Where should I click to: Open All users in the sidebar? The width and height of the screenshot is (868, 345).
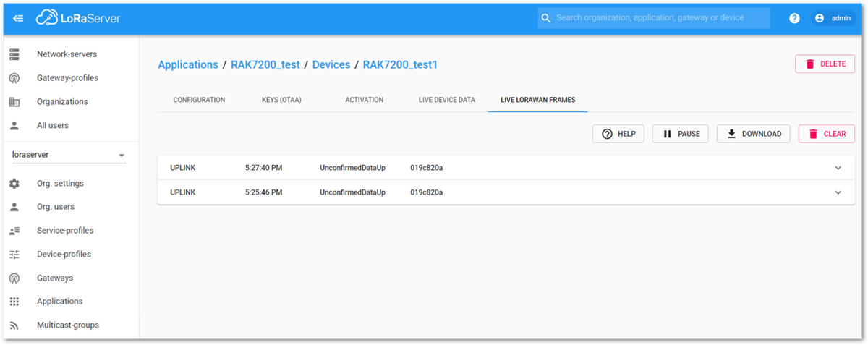[x=53, y=126]
